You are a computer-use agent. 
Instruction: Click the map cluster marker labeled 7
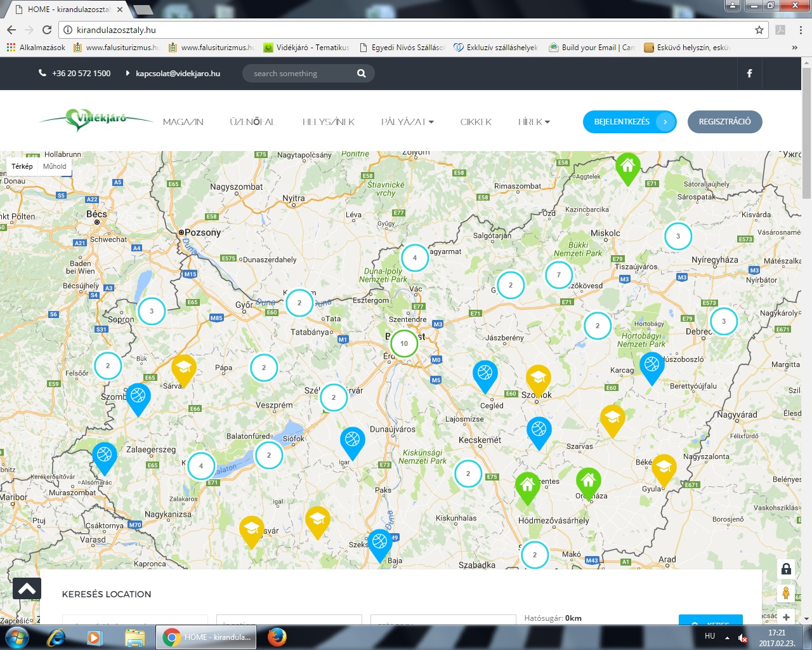click(x=559, y=275)
